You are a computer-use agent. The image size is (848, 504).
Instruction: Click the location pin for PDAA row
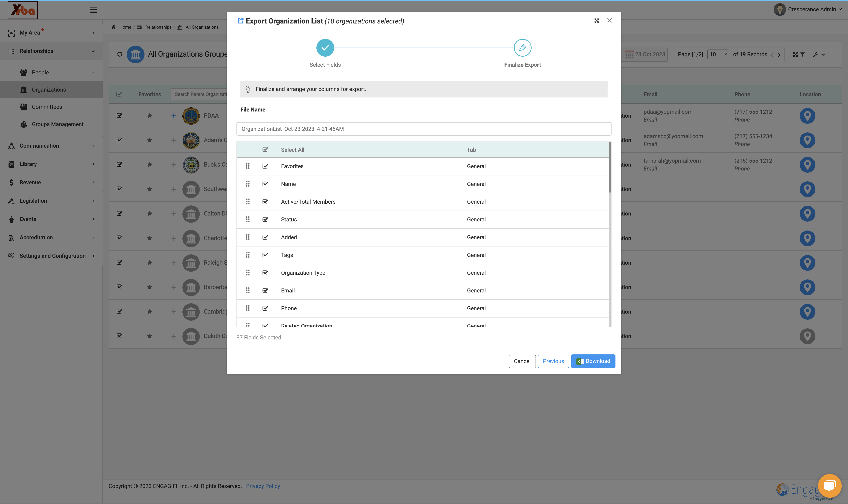(x=807, y=116)
